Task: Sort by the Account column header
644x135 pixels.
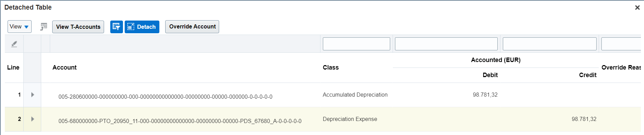Action: pyautogui.click(x=65, y=67)
